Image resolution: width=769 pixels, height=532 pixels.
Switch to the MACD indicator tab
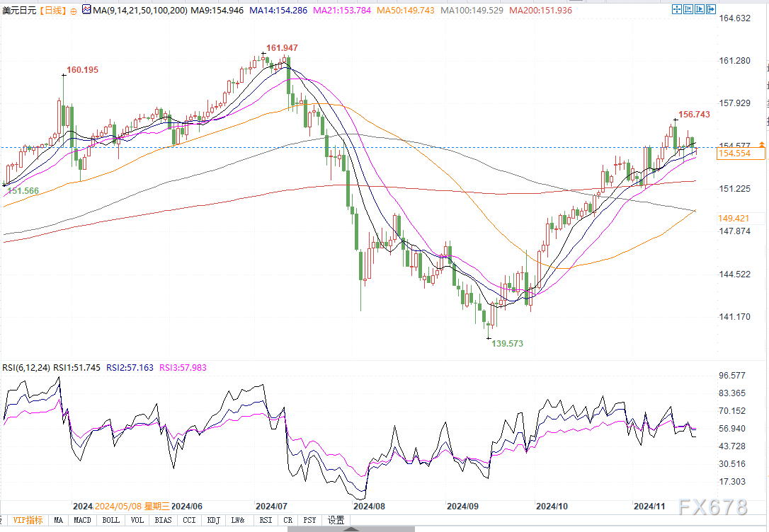[x=83, y=520]
